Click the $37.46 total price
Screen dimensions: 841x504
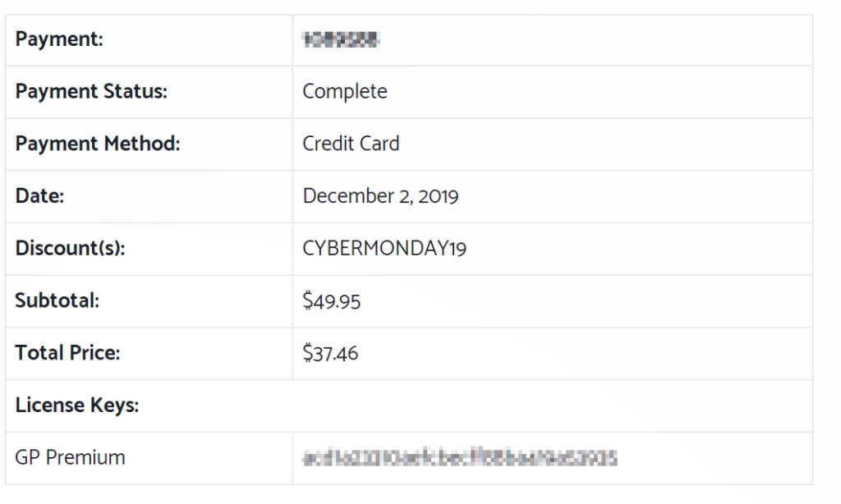330,353
